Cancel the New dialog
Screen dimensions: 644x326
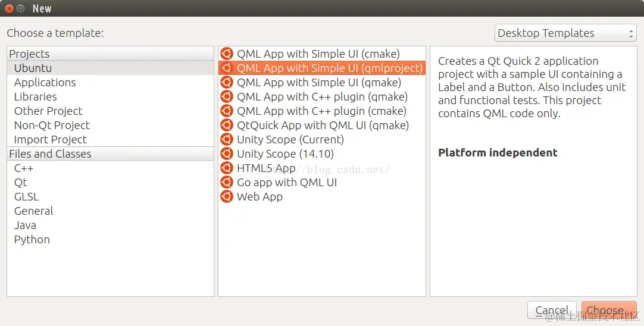pos(552,311)
